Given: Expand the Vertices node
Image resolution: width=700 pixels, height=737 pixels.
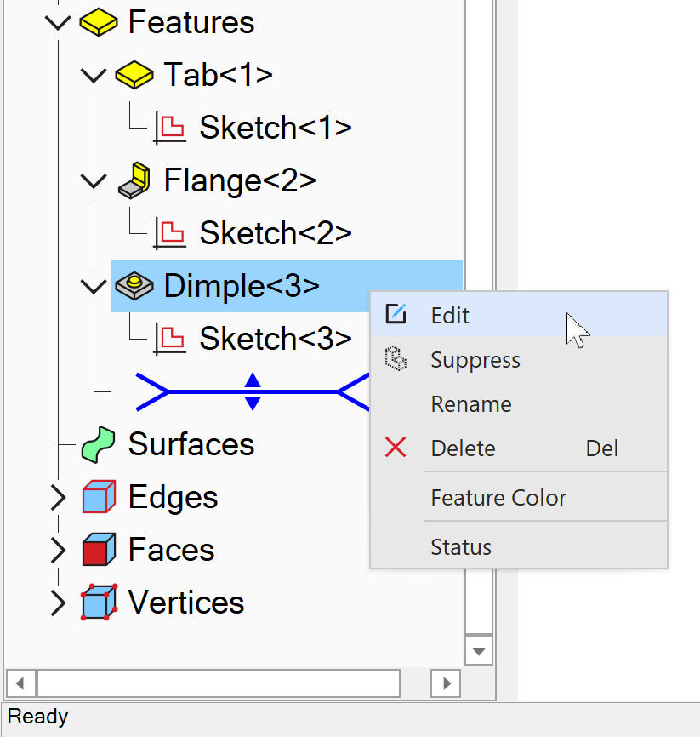Looking at the screenshot, I should pyautogui.click(x=58, y=603).
